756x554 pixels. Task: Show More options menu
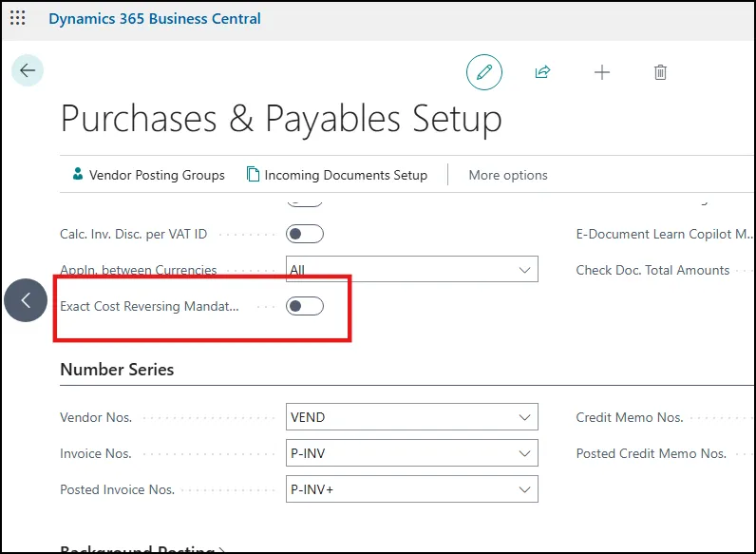508,175
